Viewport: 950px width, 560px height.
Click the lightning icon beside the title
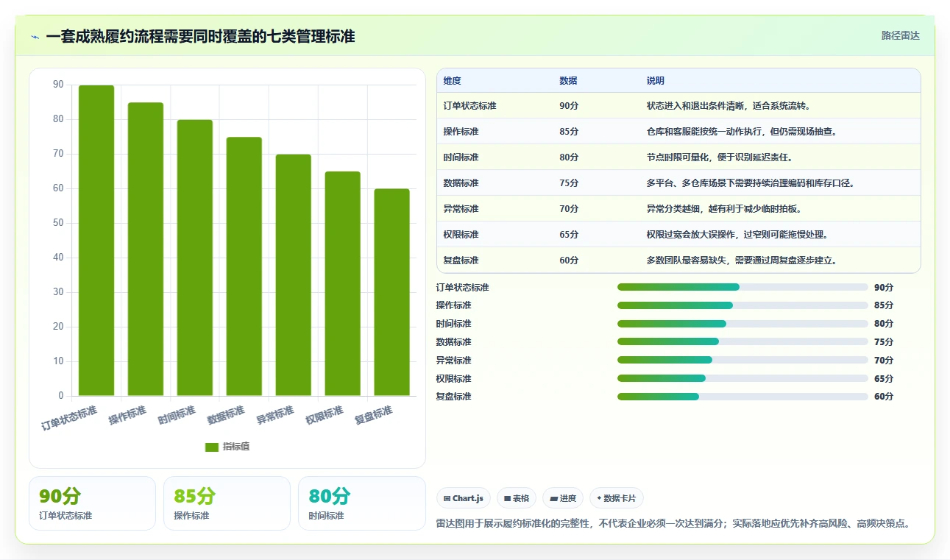click(35, 36)
